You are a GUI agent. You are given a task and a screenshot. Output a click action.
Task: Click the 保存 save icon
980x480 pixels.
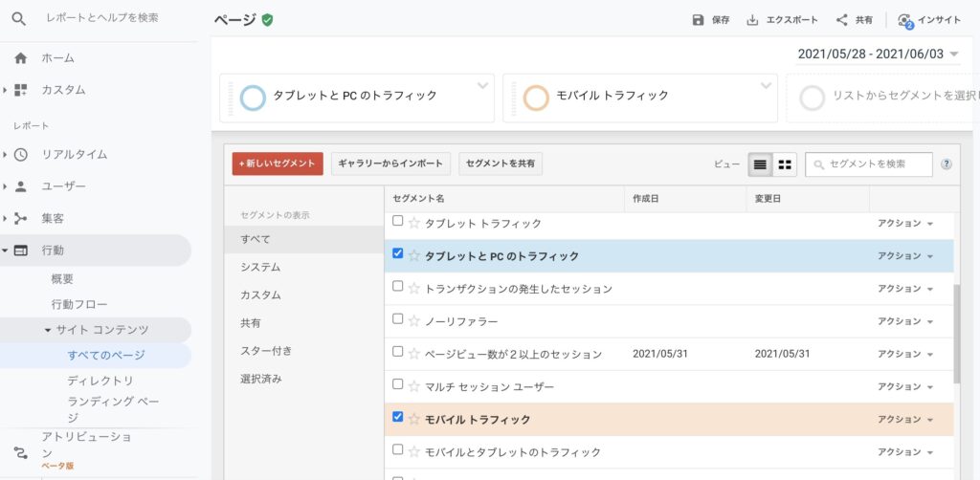point(698,20)
